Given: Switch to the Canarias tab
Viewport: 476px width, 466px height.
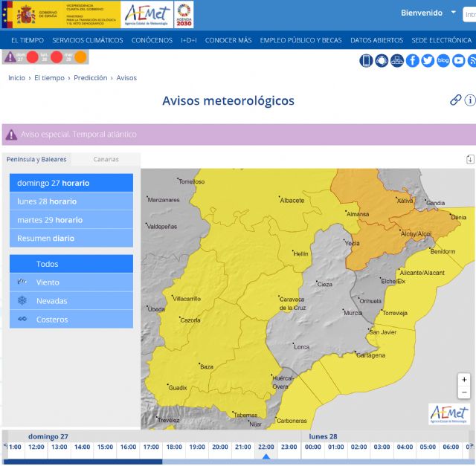Looking at the screenshot, I should [x=106, y=159].
